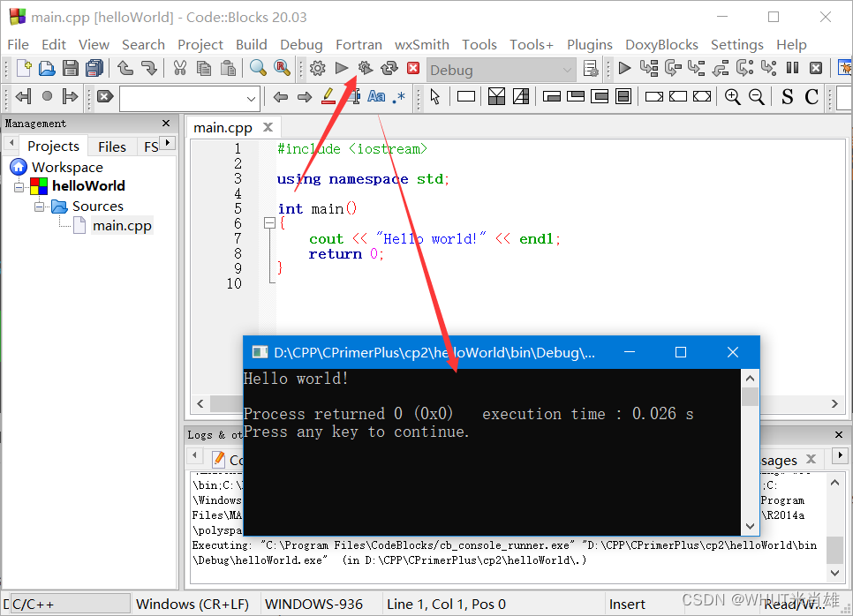This screenshot has width=853, height=616.
Task: Click the Stop debugger icon
Action: 816,69
